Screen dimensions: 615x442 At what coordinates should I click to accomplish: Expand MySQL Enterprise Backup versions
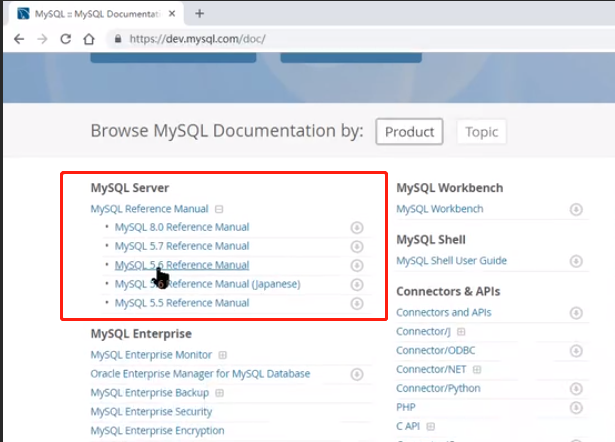[x=220, y=393]
